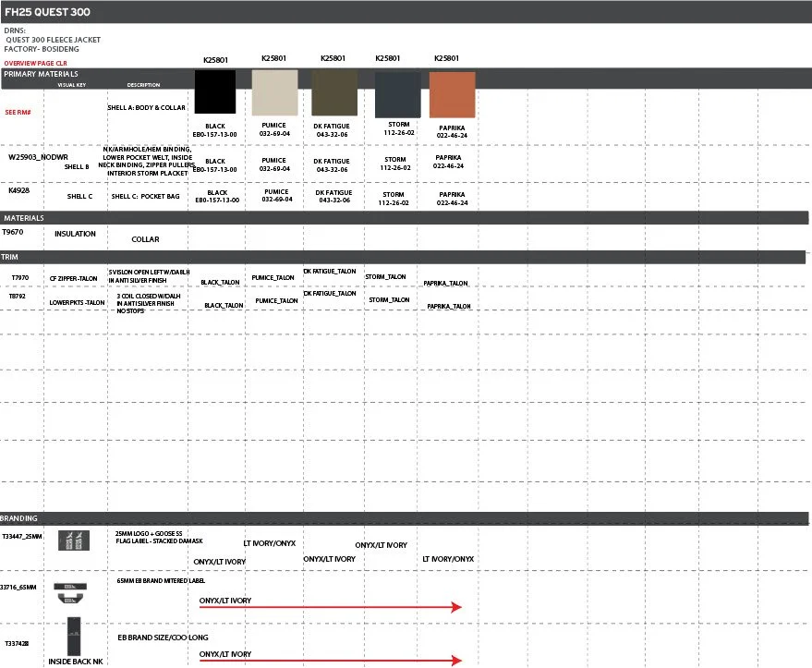Select the COLLAR description cell
Image resolution: width=812 pixels, height=668 pixels.
click(146, 239)
